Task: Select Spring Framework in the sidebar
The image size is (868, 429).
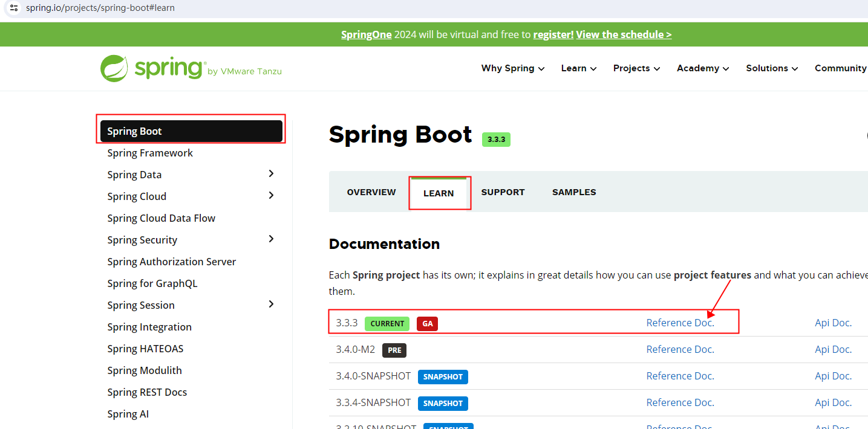Action: (150, 153)
